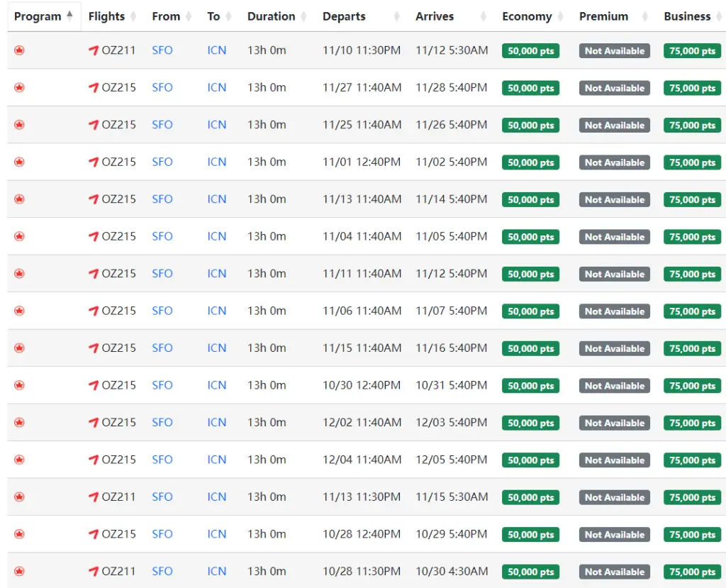Click the Asiana logo beside OZ215 departing 11/27
The width and height of the screenshot is (726, 588).
[94, 88]
